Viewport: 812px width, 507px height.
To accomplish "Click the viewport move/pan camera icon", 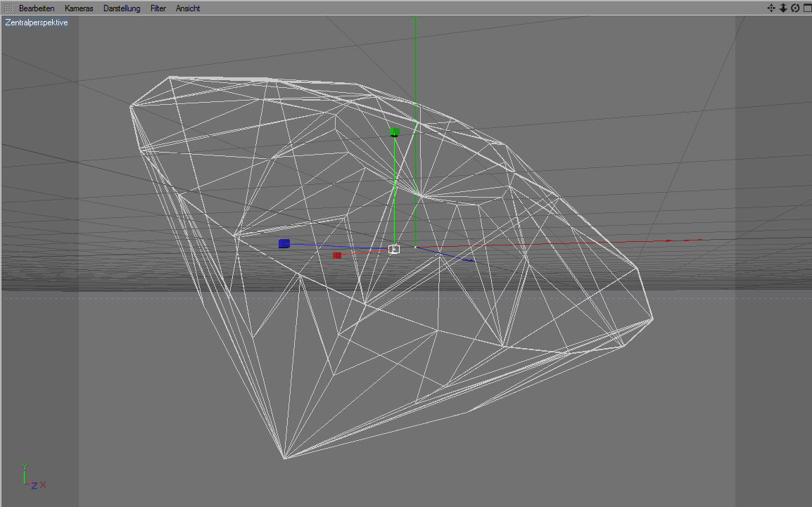I will coord(771,8).
